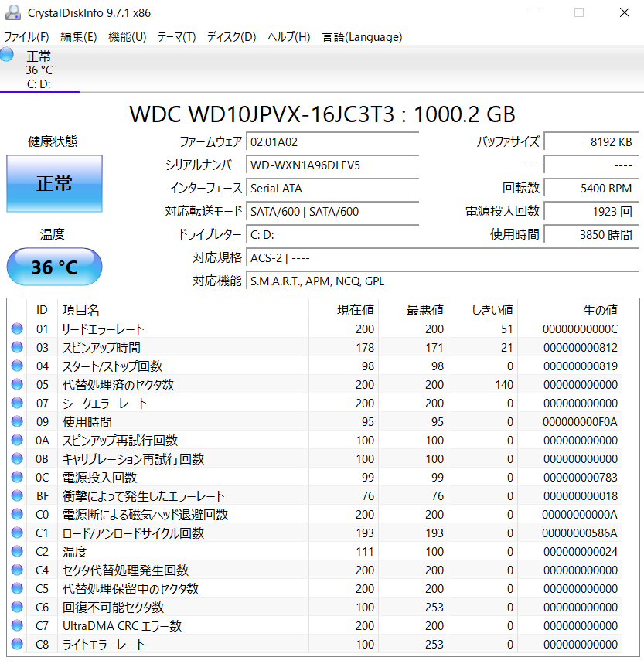Click the シリアルナンバー value field
Image resolution: width=644 pixels, height=664 pixels.
click(332, 165)
